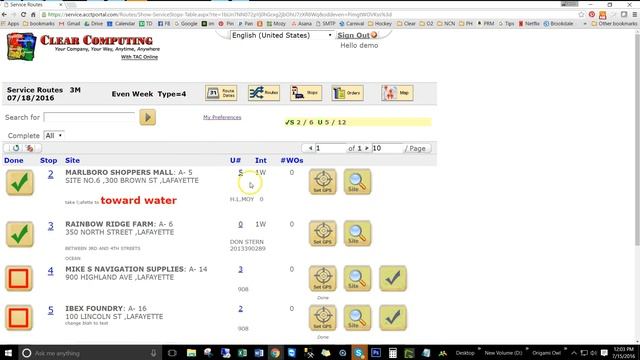Open the Chrome menu icon
This screenshot has height=360, width=640.
pos(635,15)
